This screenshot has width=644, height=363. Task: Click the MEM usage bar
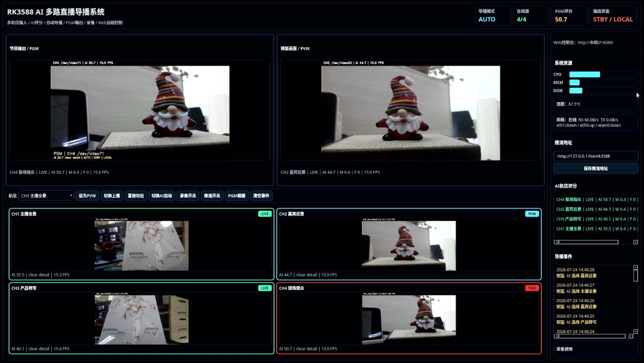click(603, 82)
